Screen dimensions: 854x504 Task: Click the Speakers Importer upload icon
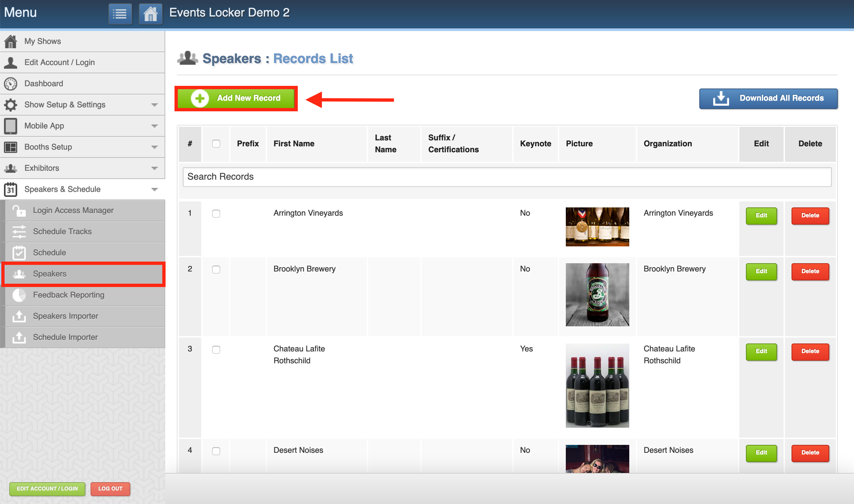click(x=19, y=316)
